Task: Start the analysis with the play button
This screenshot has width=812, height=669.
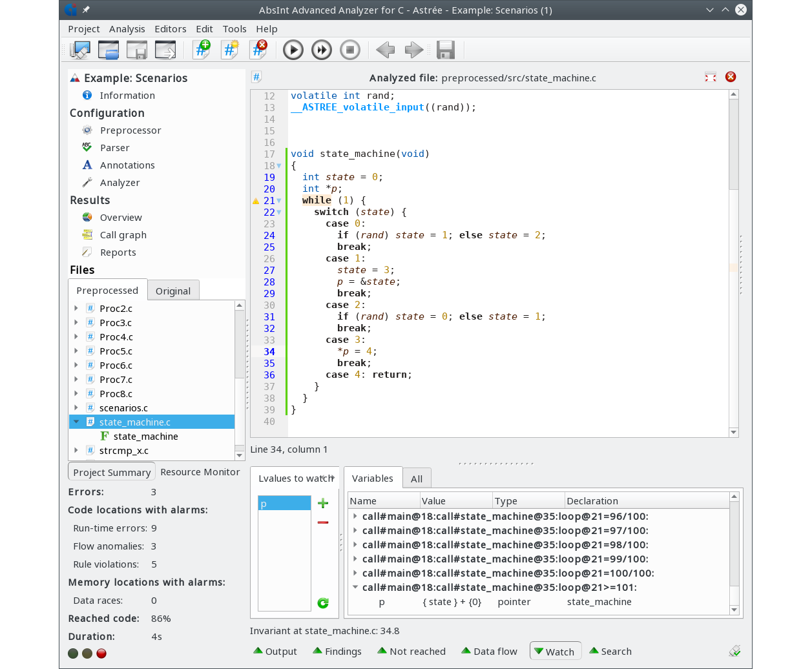Action: click(x=293, y=50)
